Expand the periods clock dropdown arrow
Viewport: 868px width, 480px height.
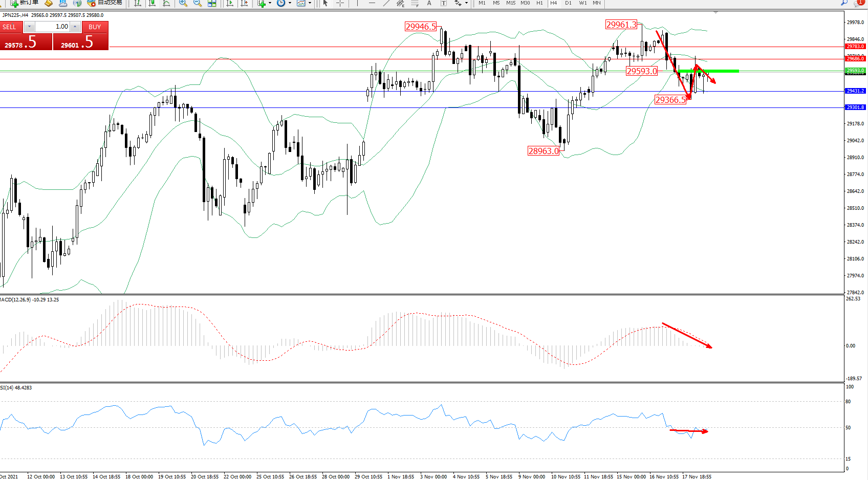click(290, 4)
